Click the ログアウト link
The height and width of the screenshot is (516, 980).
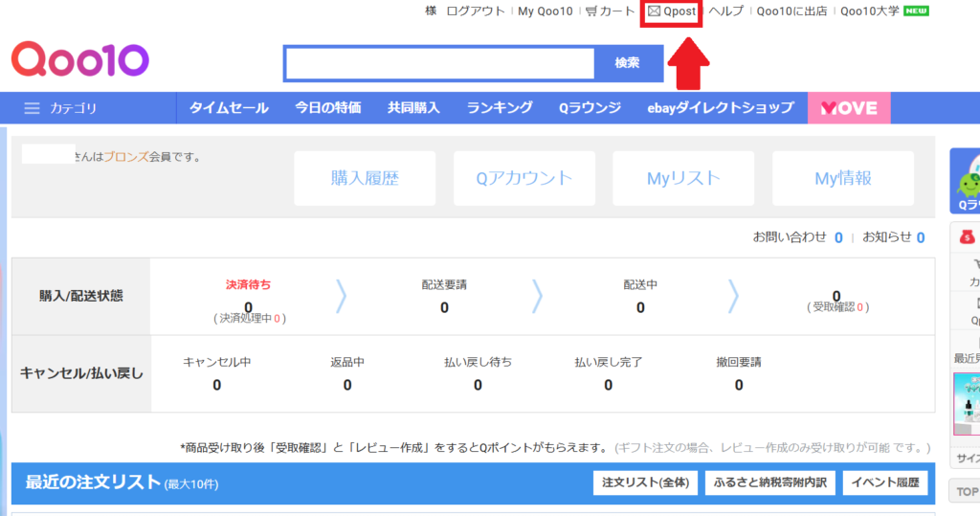(x=476, y=11)
